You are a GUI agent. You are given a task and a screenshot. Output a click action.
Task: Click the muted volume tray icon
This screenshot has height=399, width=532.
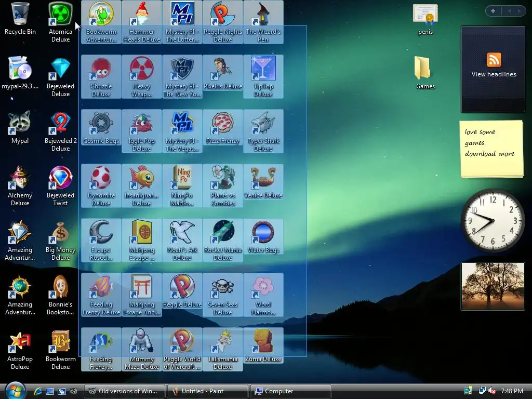point(492,391)
